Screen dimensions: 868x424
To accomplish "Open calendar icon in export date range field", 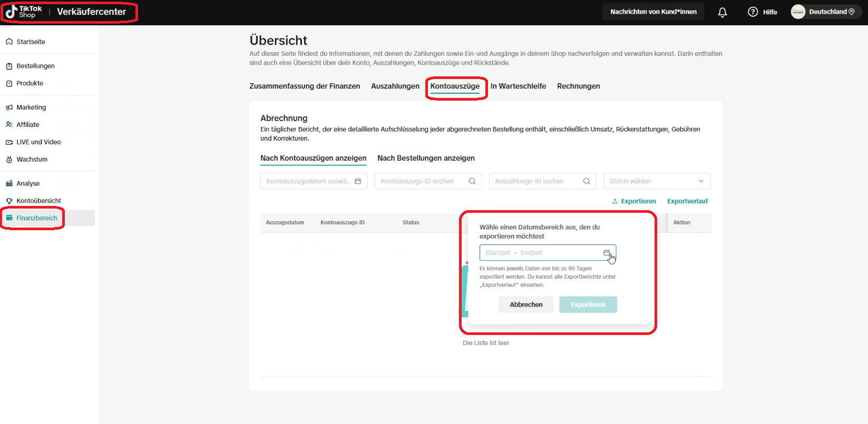I will 607,253.
